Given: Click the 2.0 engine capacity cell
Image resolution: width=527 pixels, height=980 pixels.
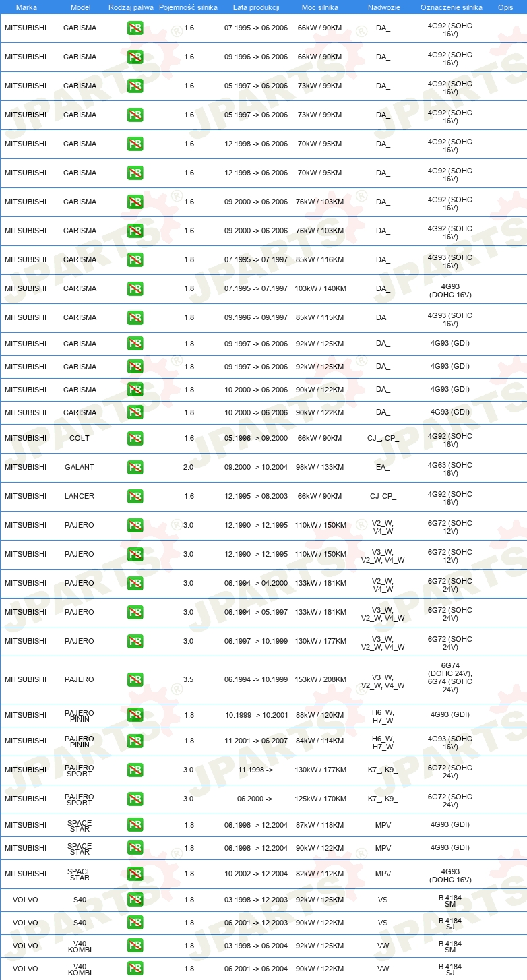Looking at the screenshot, I should (189, 467).
